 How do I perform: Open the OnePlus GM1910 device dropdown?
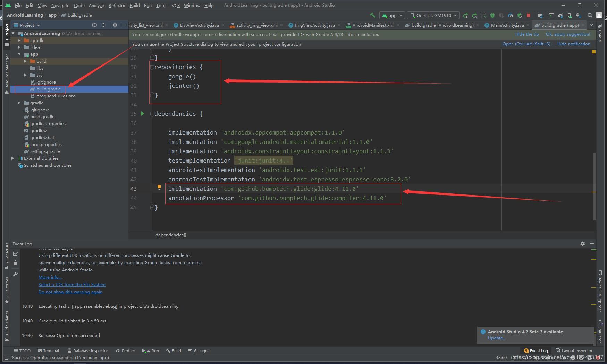click(x=433, y=15)
